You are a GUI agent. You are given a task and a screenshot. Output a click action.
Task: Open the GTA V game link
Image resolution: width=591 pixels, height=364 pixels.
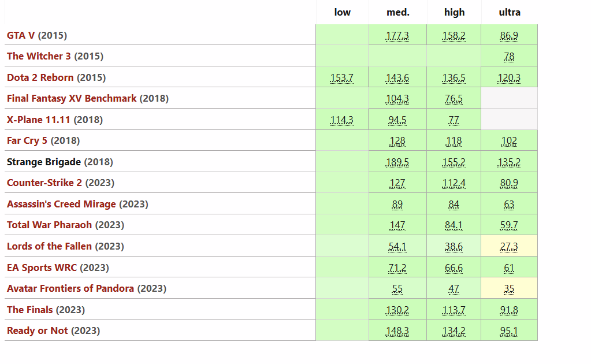click(x=21, y=35)
